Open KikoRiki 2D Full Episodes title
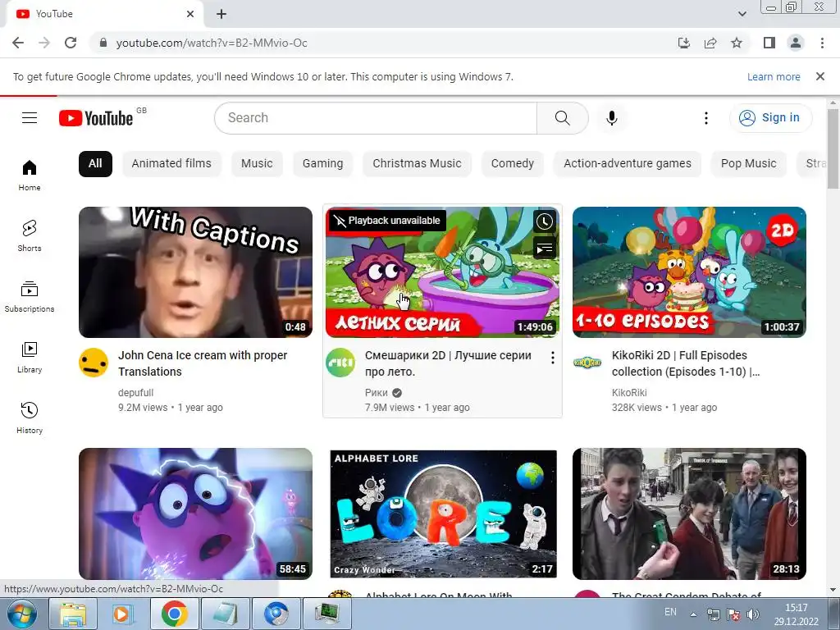840x630 pixels. (685, 363)
